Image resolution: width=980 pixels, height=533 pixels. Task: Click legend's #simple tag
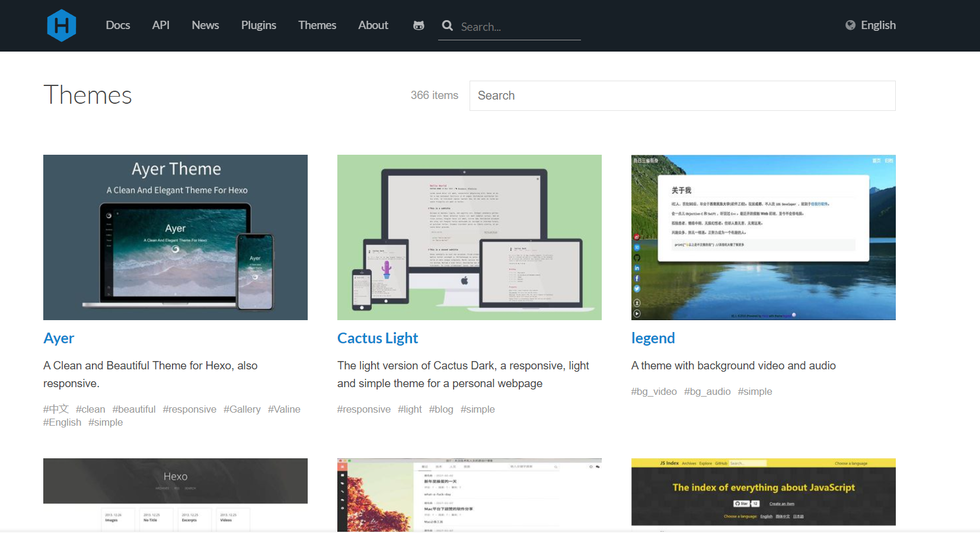755,391
